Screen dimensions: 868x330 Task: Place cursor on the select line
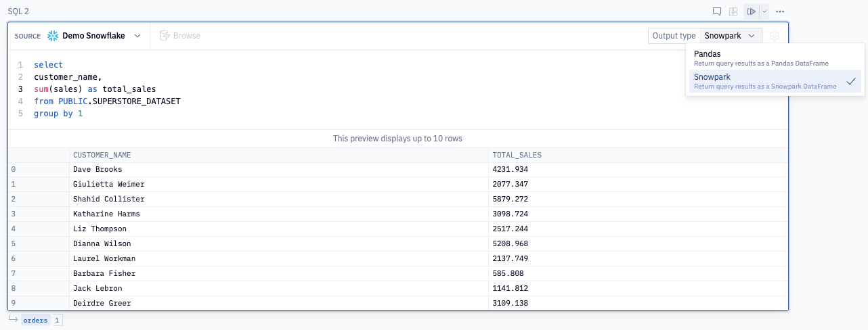coord(48,65)
